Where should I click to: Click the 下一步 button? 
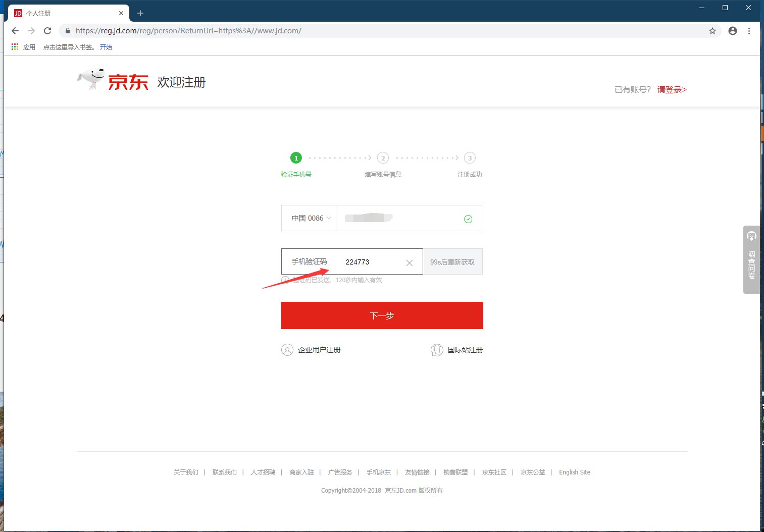point(382,315)
